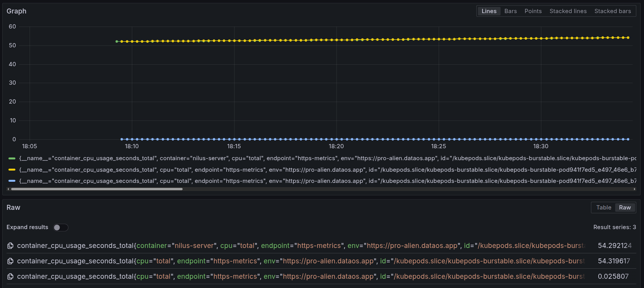Image resolution: width=644 pixels, height=288 pixels.
Task: Switch graph style to Bars
Action: (510, 11)
